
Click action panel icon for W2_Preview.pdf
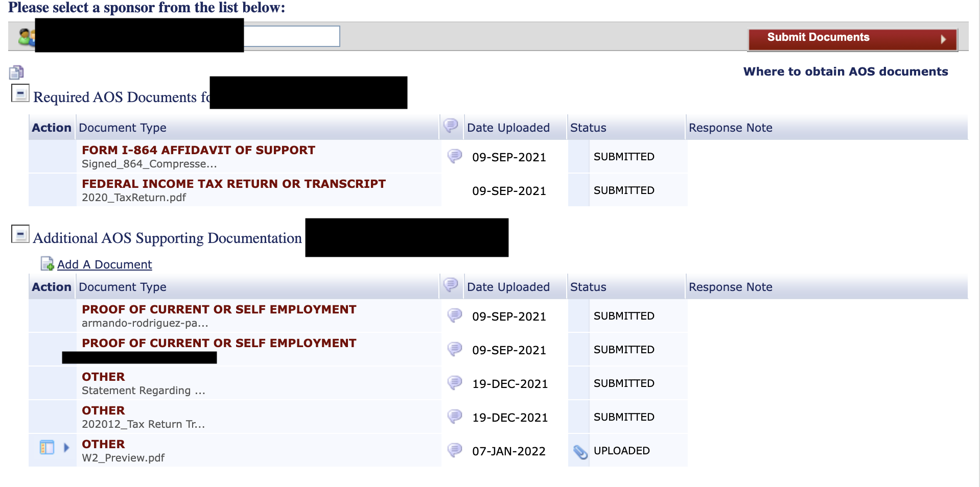46,448
